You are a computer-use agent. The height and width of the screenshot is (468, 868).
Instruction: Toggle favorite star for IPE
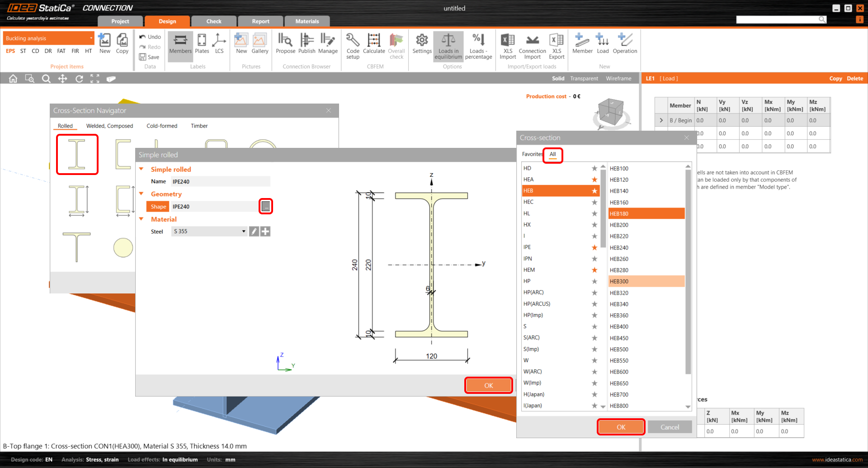click(594, 247)
